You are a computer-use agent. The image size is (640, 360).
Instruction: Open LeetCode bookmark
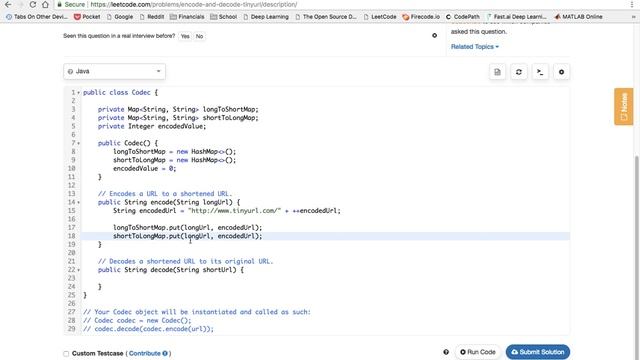pos(380,17)
